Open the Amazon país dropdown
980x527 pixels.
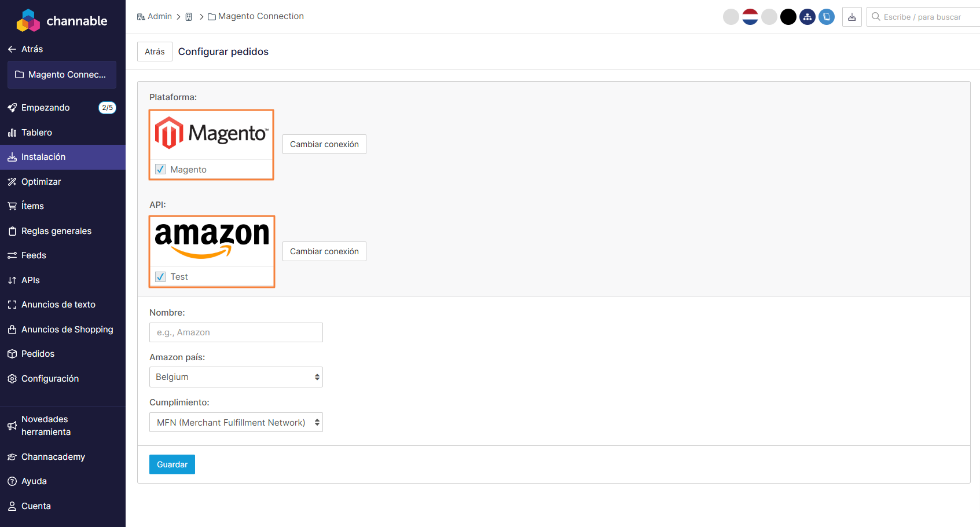click(x=236, y=377)
